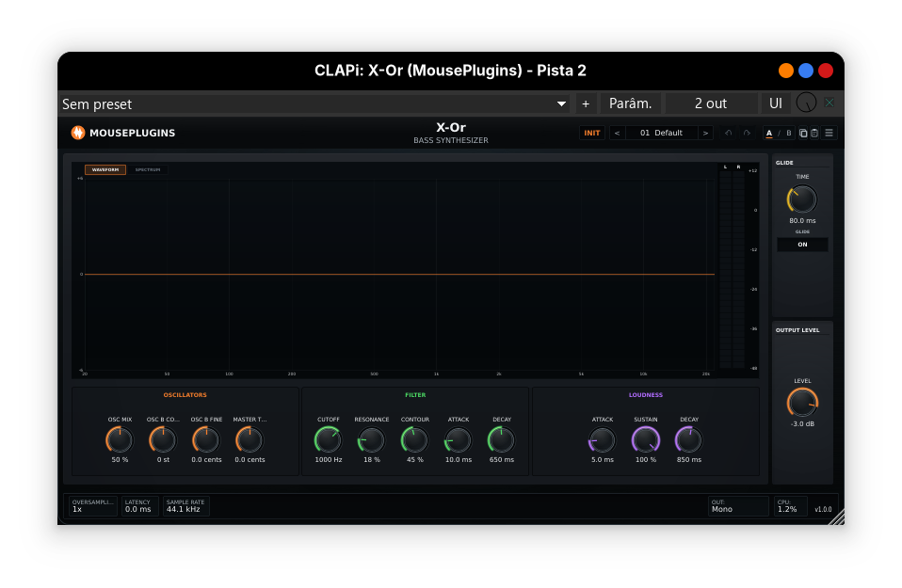This screenshot has height=588, width=902.
Task: Click the redo arrow icon
Action: pos(747,133)
